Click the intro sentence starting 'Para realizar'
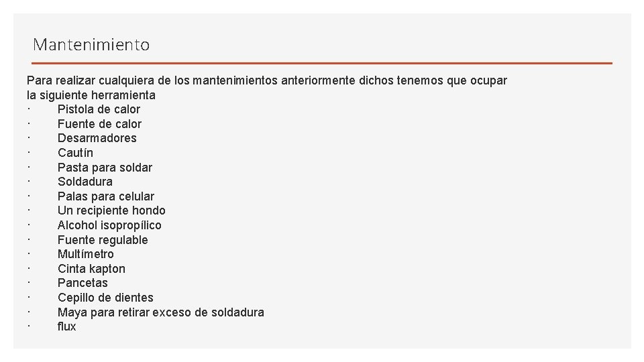The width and height of the screenshot is (644, 362). click(266, 80)
